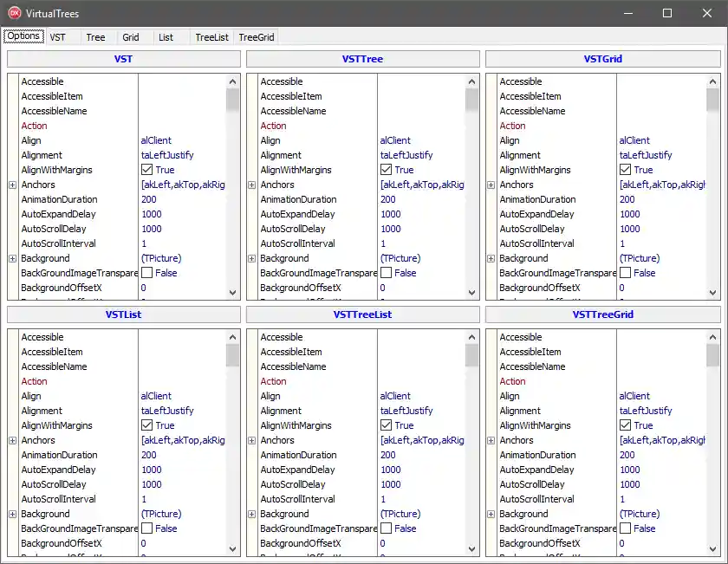The image size is (728, 564).
Task: Switch to the Tree tab
Action: pyautogui.click(x=95, y=36)
